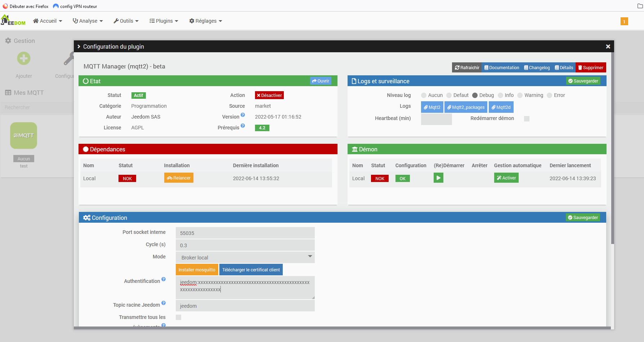Click the Topic racine Jeedom field
This screenshot has width=644, height=342.
coord(245,306)
